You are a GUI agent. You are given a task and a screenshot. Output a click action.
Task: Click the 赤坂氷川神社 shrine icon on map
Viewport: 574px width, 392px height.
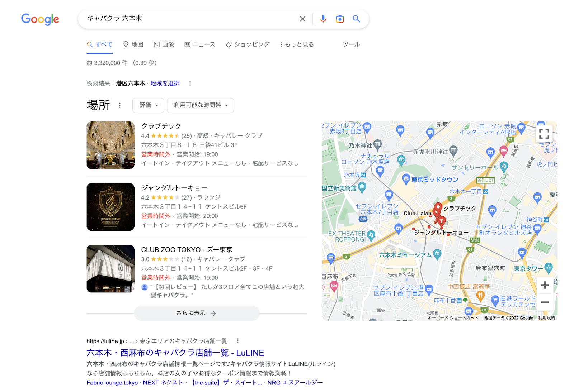point(453,150)
